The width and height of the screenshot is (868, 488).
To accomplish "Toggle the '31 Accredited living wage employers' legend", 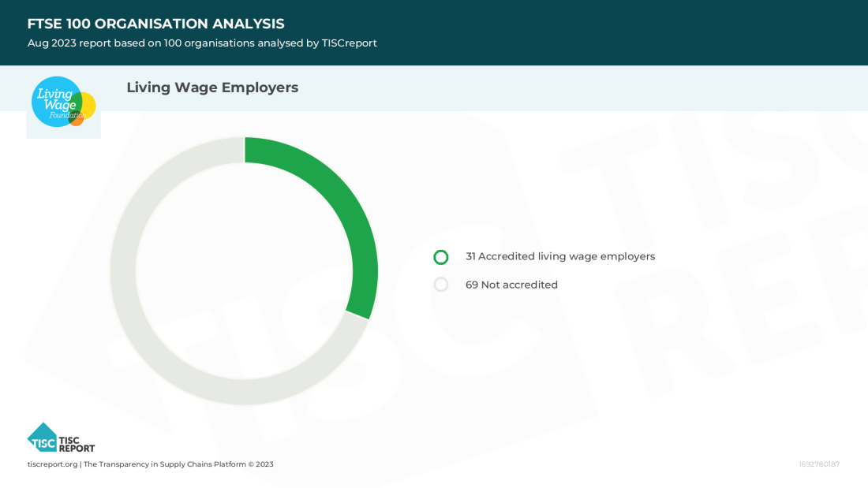I will click(559, 256).
